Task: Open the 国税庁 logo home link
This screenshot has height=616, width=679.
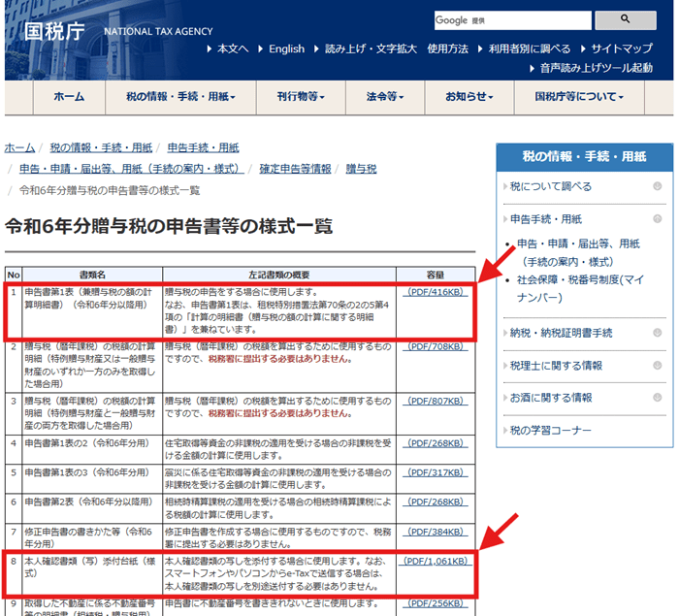Action: pyautogui.click(x=54, y=31)
